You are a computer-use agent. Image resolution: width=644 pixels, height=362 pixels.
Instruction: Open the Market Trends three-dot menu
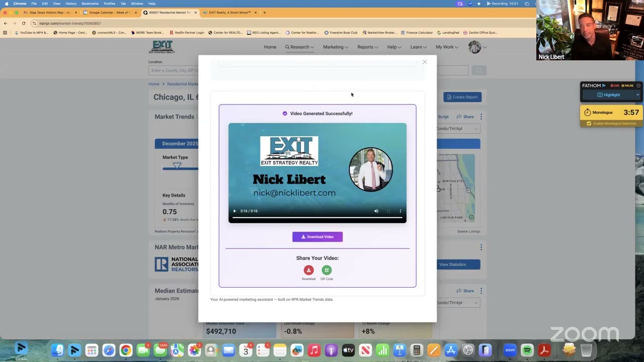tap(481, 117)
